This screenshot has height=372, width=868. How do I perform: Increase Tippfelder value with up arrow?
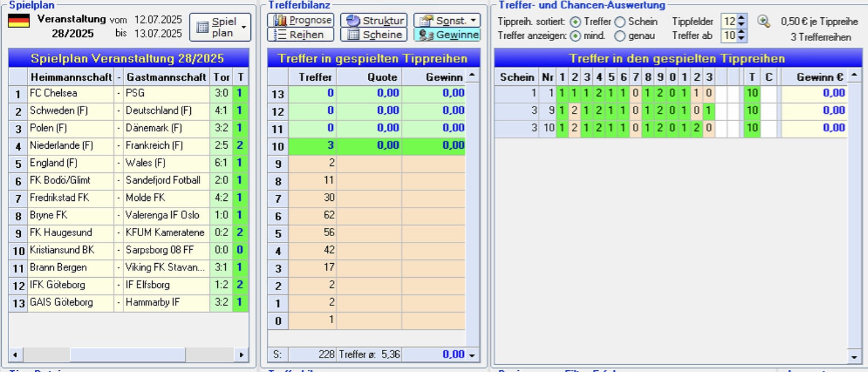pyautogui.click(x=742, y=19)
